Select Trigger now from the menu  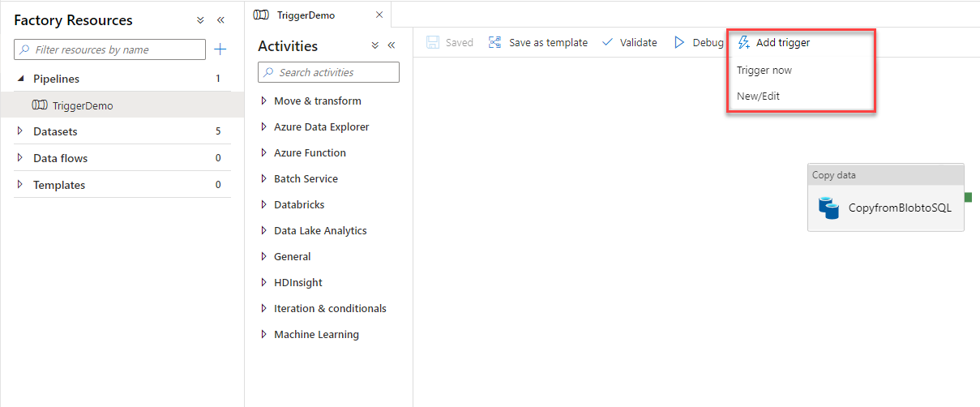(764, 70)
